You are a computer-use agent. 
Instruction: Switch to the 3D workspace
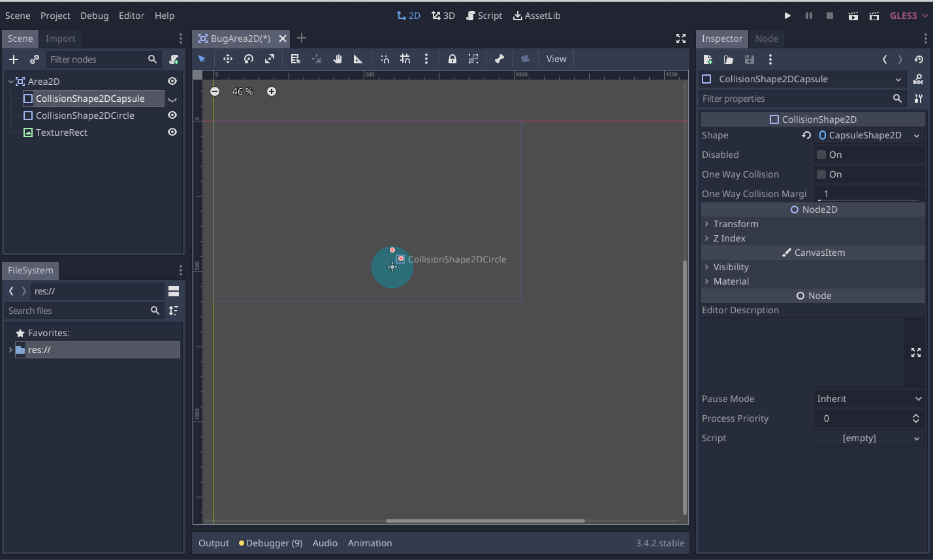(443, 16)
